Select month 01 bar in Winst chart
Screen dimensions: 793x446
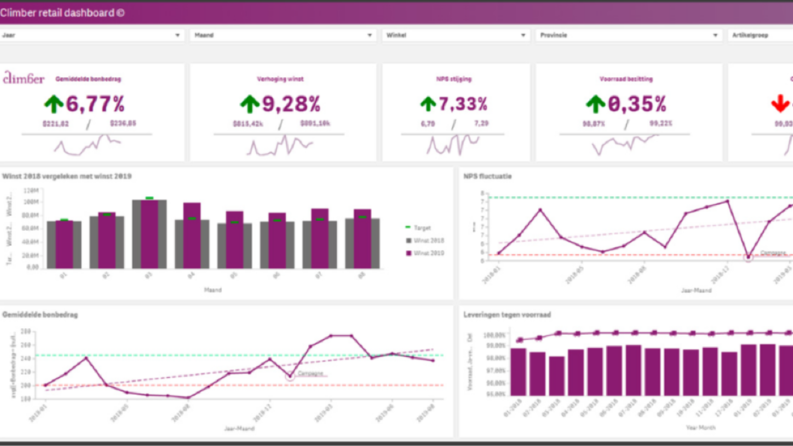click(64, 244)
